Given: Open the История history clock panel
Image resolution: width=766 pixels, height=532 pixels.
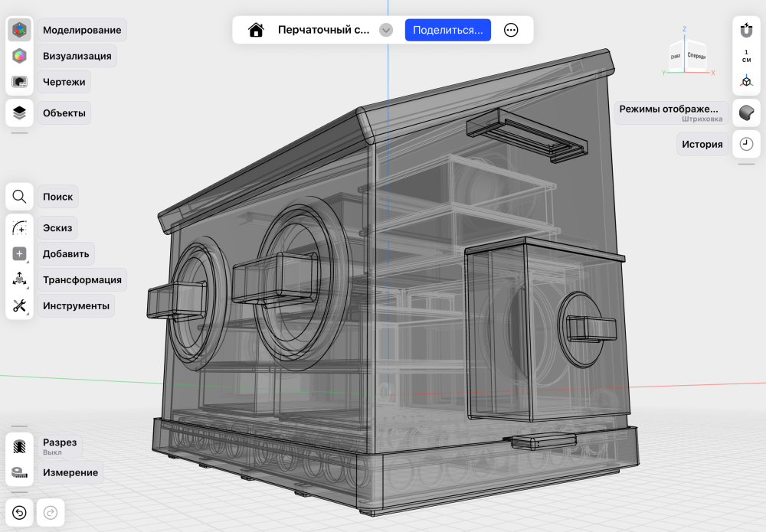Looking at the screenshot, I should pyautogui.click(x=746, y=144).
